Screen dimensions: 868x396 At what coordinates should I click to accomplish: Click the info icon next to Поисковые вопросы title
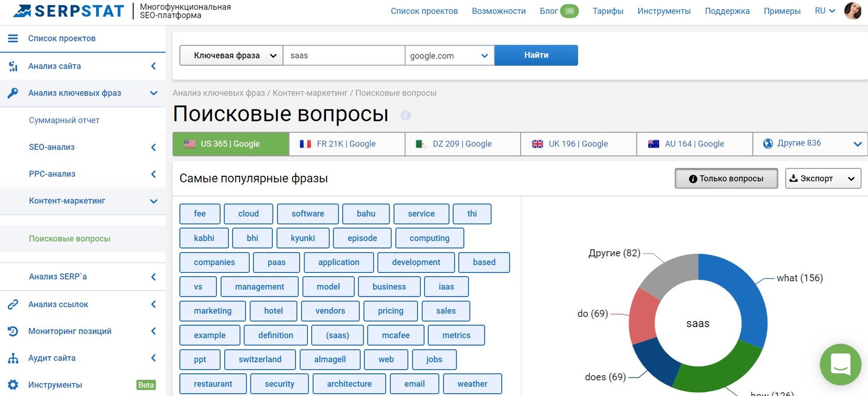click(x=406, y=115)
